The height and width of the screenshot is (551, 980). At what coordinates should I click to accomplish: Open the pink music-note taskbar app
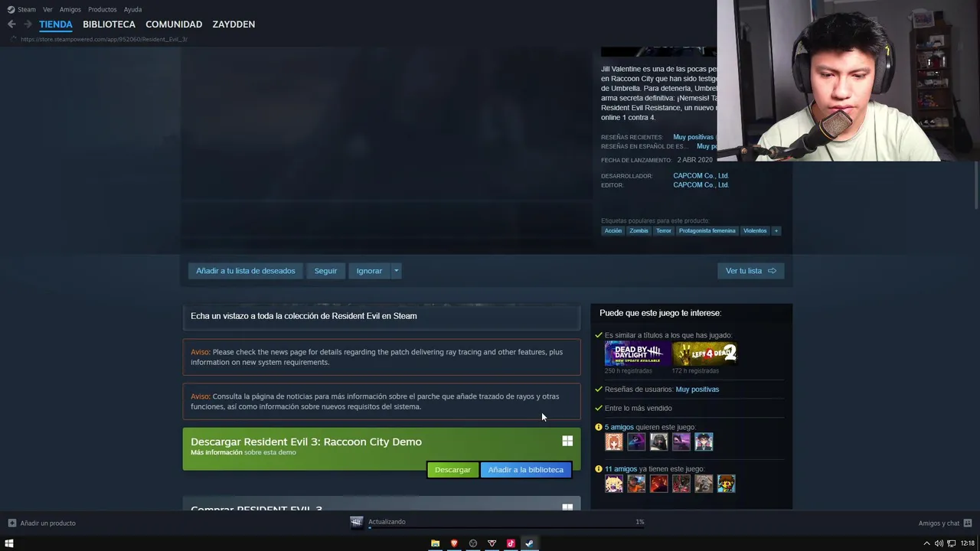point(511,543)
